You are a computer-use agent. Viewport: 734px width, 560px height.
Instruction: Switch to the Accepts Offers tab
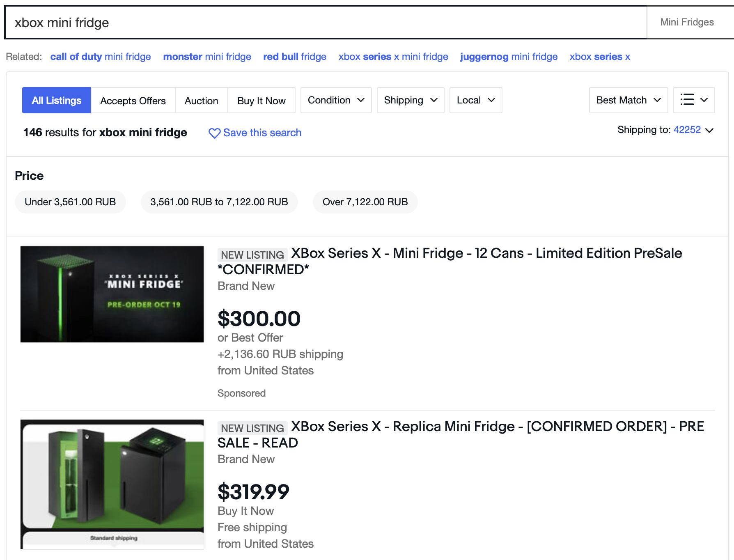coord(133,101)
